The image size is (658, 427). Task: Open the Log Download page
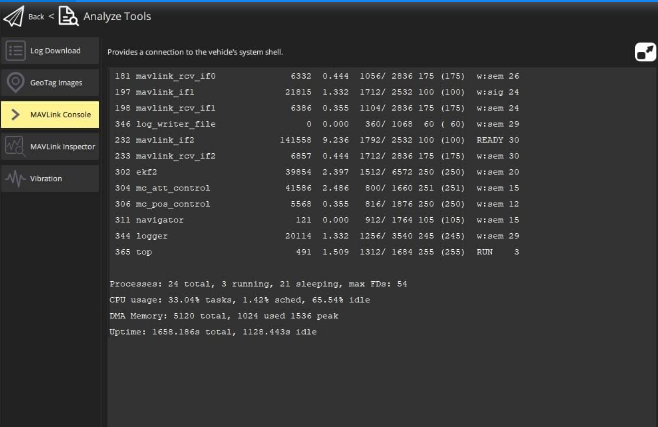click(58, 50)
